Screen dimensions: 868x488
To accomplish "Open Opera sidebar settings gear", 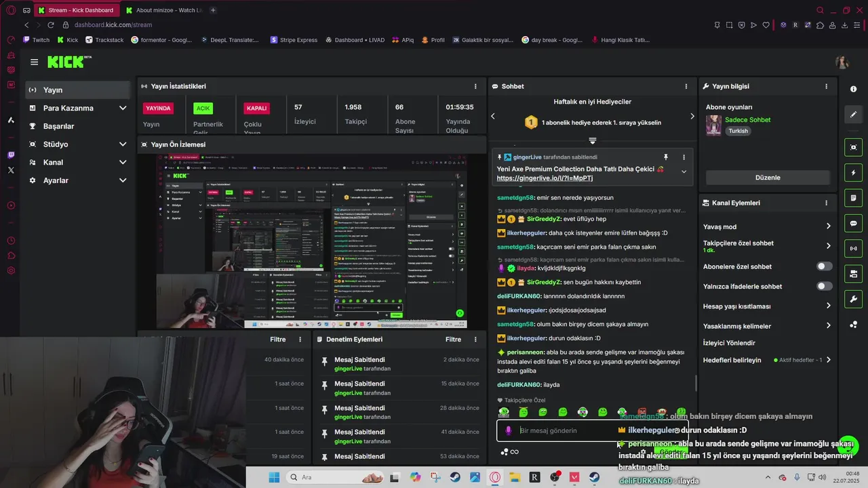I will [11, 270].
